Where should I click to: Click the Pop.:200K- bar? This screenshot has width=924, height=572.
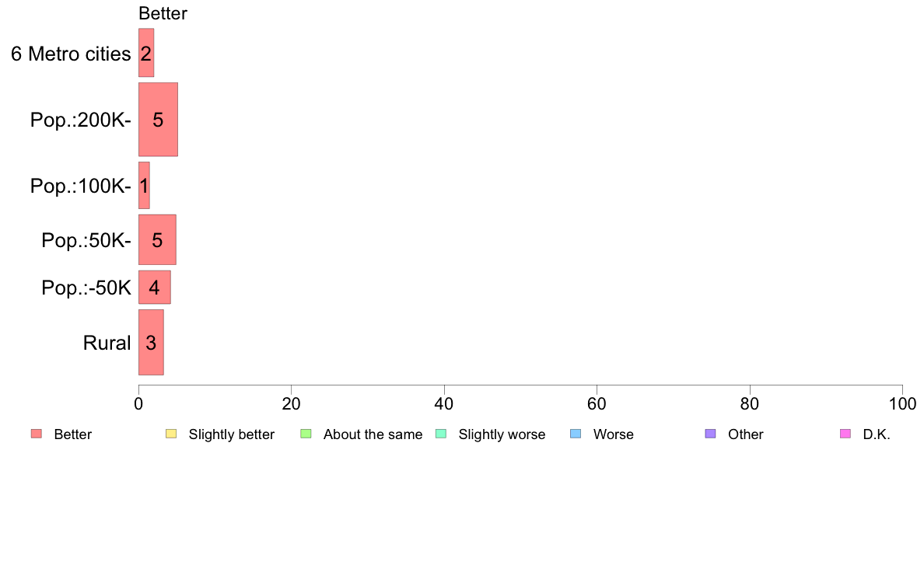click(x=158, y=120)
